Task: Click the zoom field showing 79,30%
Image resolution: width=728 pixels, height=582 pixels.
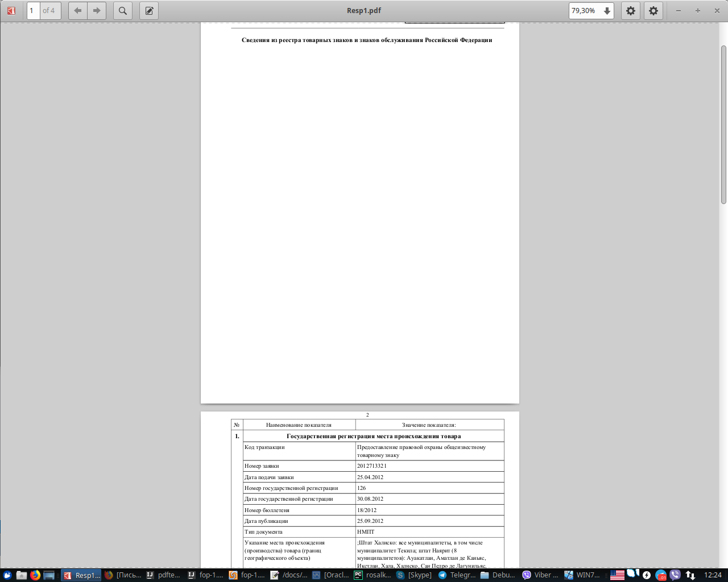Action: pyautogui.click(x=584, y=11)
